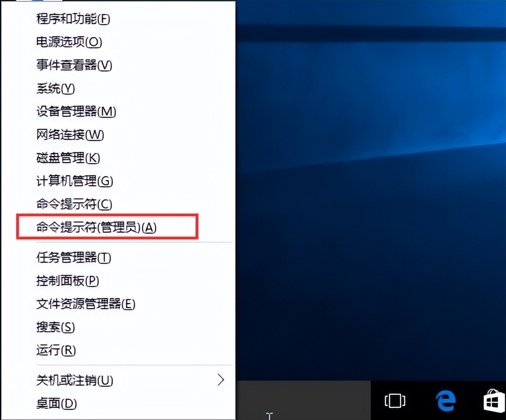Open 系统 information entry
Image resolution: width=506 pixels, height=420 pixels.
(x=55, y=89)
